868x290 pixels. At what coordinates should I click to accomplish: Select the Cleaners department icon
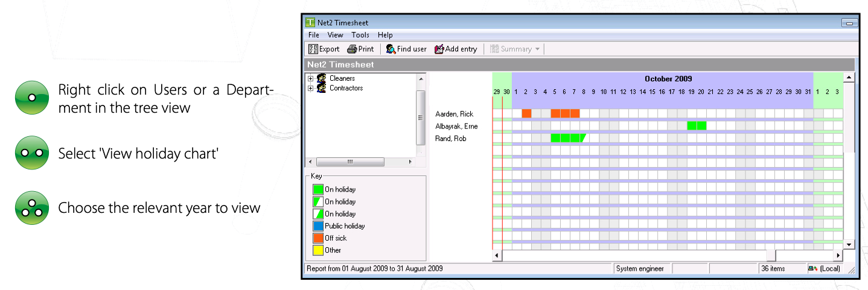click(x=321, y=78)
